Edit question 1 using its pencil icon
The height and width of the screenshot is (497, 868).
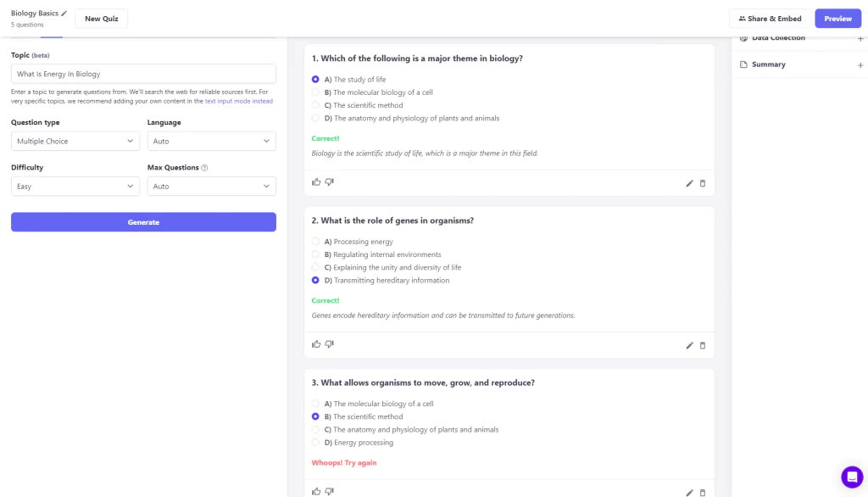(x=689, y=183)
